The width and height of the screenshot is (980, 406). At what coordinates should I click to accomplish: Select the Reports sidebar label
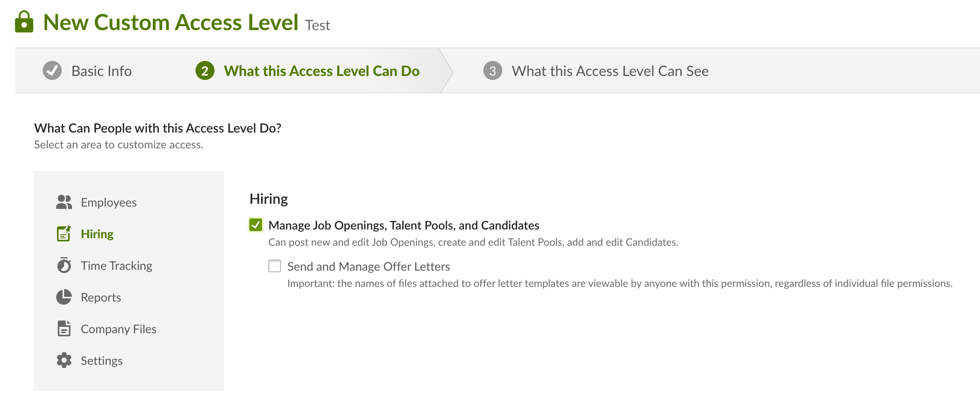[101, 297]
